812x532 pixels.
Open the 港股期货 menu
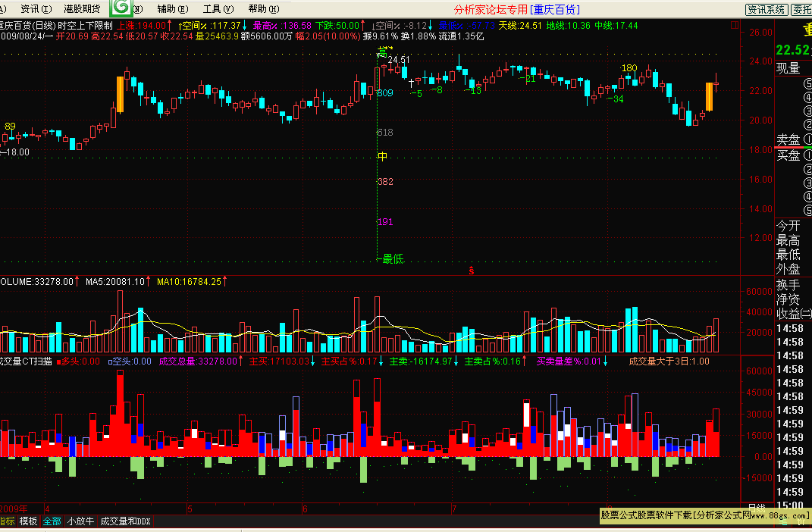tap(82, 9)
